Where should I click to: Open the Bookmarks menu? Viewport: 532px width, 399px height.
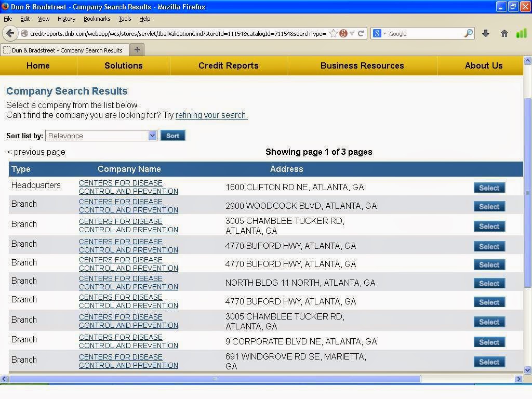click(97, 19)
